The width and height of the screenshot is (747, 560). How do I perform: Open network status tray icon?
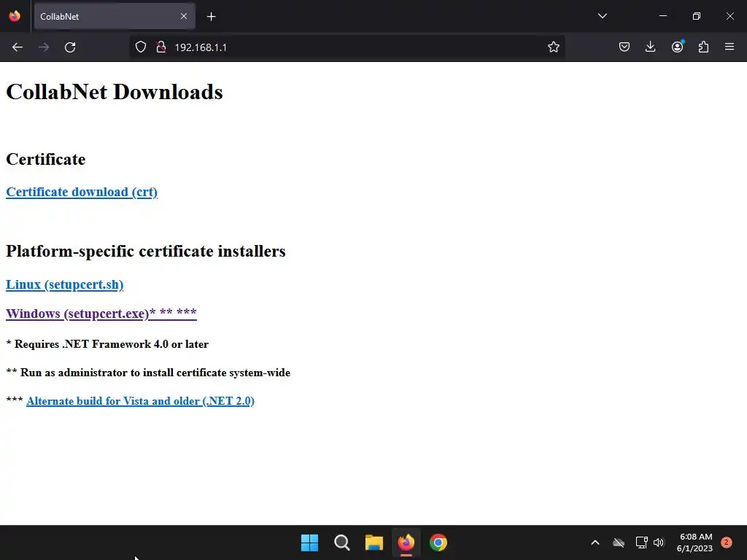641,542
